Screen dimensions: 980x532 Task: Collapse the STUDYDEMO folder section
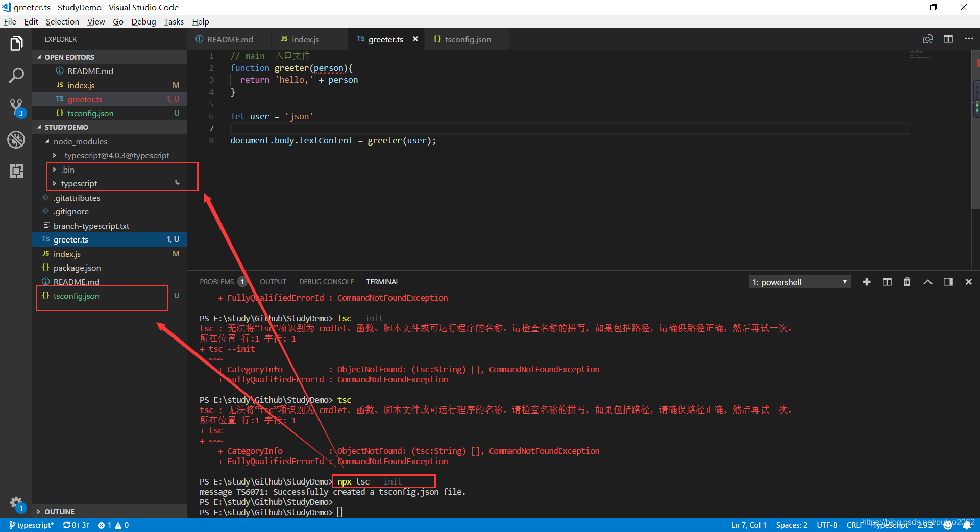tap(110, 127)
